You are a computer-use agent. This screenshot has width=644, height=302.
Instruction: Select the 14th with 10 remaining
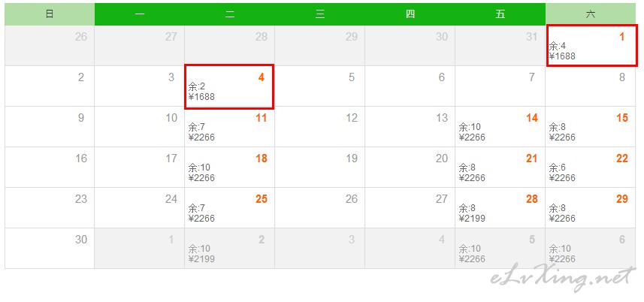click(x=500, y=127)
